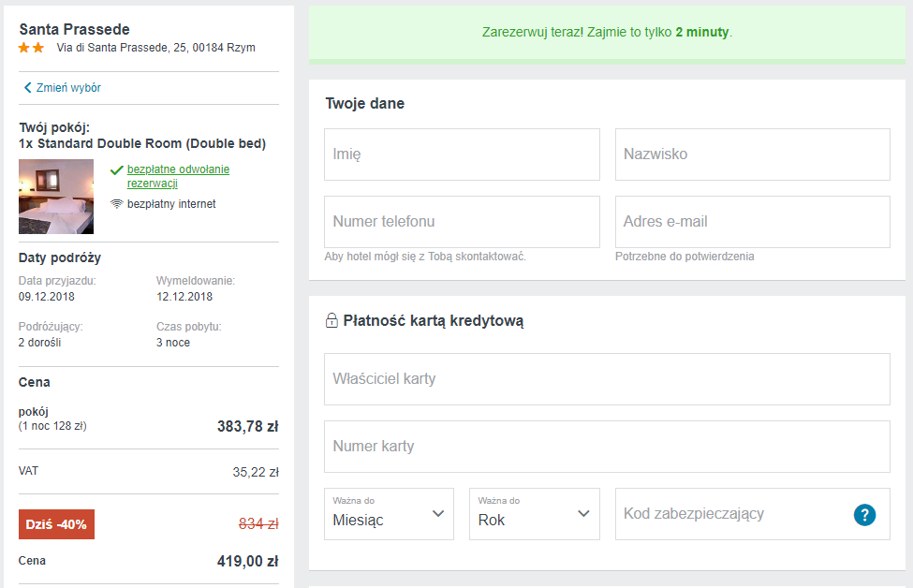Click into the Numer telefonu field
Viewport: 913px width, 588px height.
point(462,222)
